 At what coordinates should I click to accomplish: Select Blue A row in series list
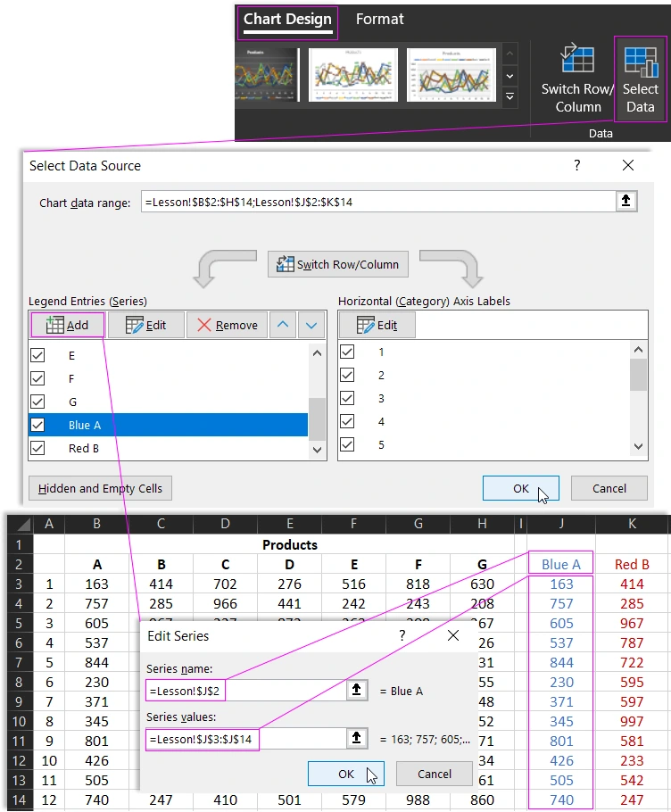tap(169, 425)
